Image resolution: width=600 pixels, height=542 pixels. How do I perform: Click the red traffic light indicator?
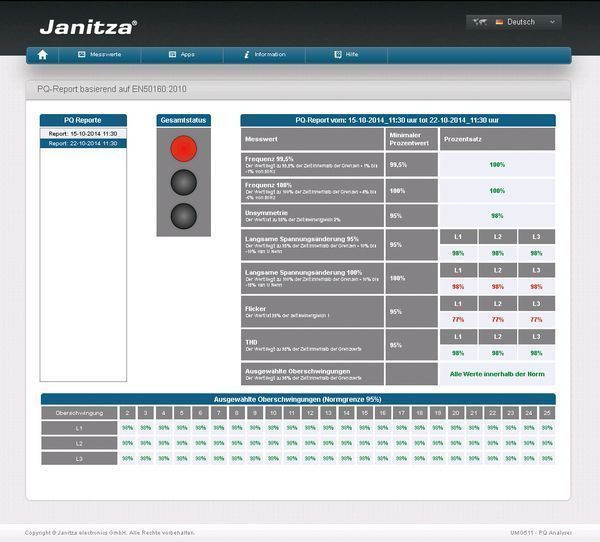pos(183,149)
